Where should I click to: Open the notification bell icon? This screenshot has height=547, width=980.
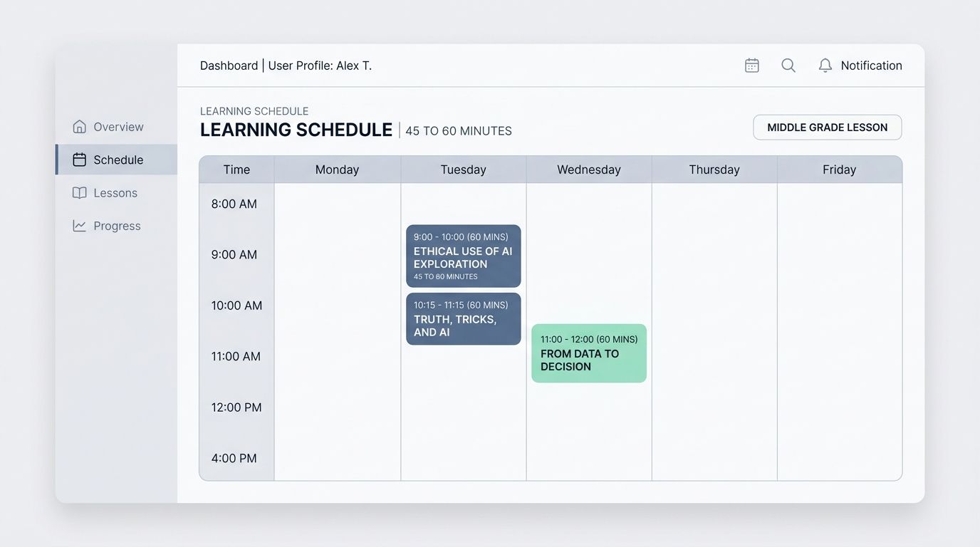coord(825,66)
